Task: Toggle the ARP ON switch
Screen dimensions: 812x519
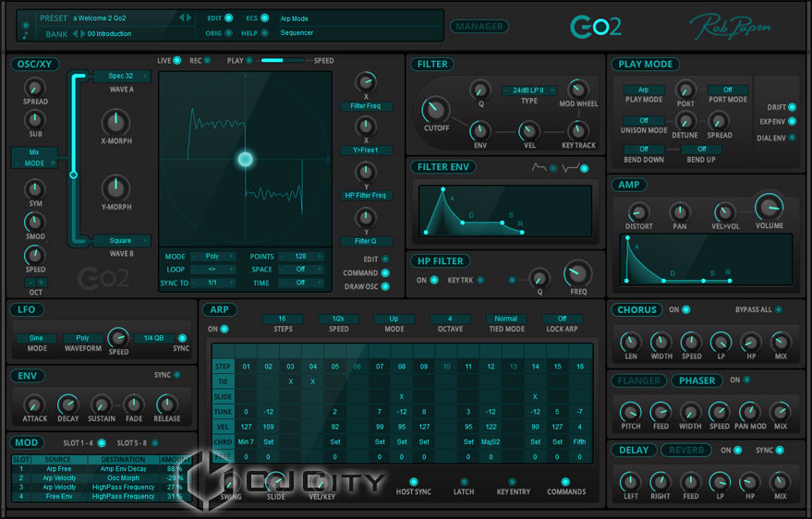Action: 224,329
